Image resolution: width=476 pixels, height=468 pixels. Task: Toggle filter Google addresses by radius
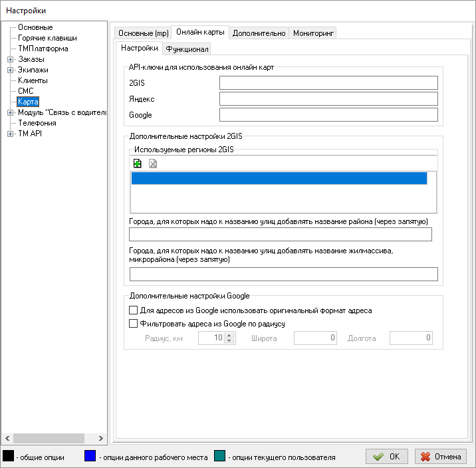pyautogui.click(x=133, y=324)
